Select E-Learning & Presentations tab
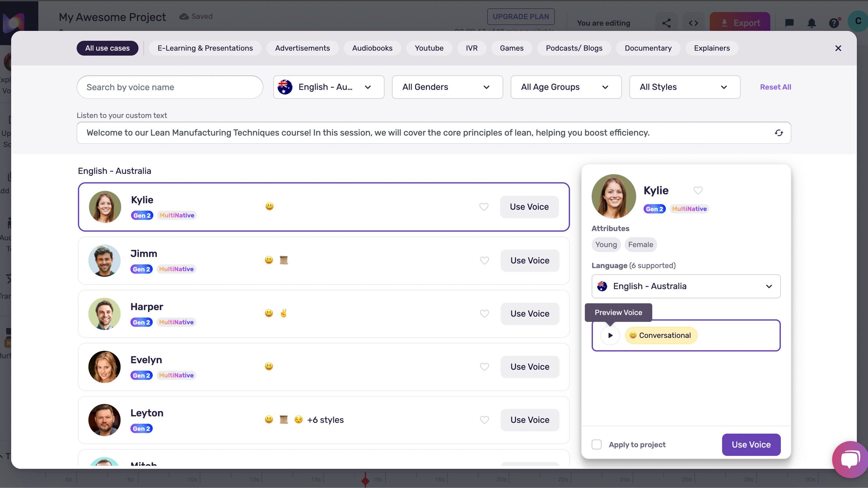Viewport: 868px width, 488px height. pyautogui.click(x=205, y=48)
